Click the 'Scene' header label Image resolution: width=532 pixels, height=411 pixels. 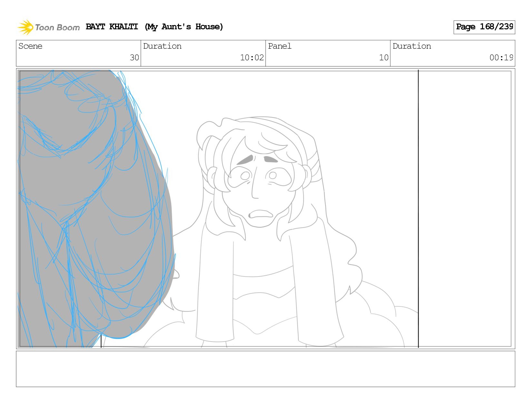30,46
